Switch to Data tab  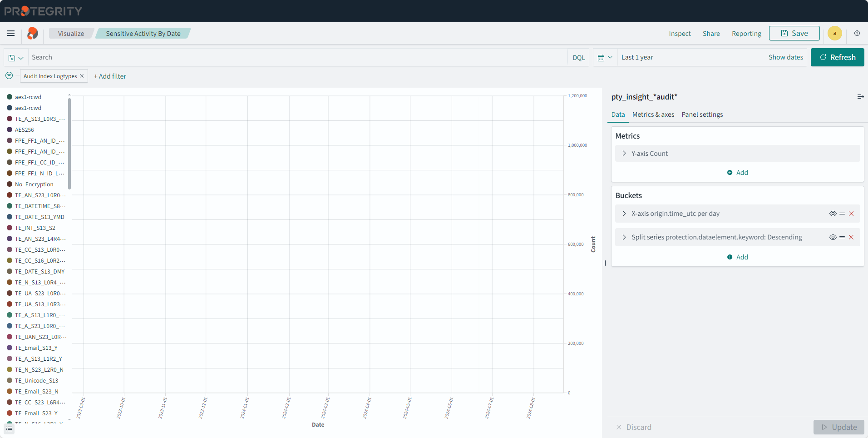pos(618,114)
